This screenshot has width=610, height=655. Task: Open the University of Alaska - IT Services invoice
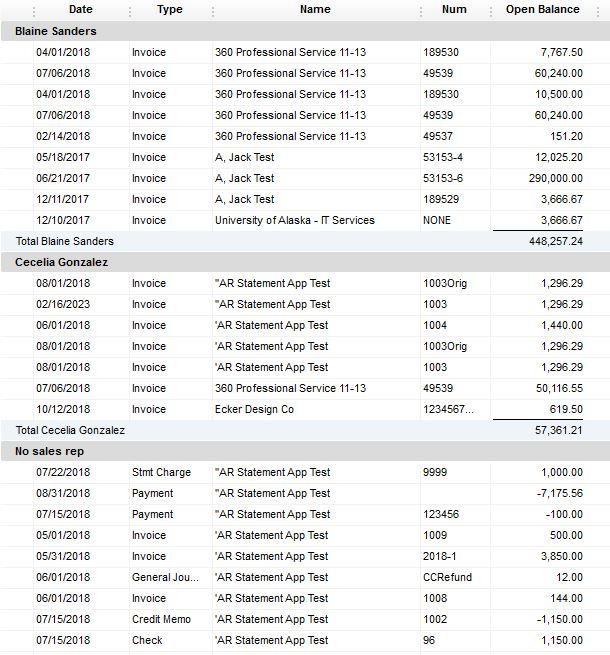[x=294, y=220]
